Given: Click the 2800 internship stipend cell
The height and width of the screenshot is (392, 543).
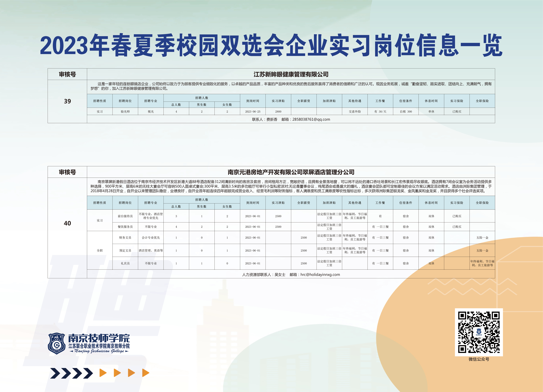Looking at the screenshot, I should click(278, 112).
